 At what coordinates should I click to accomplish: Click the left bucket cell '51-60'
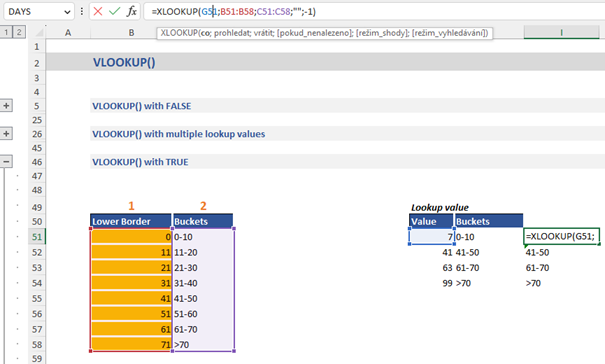pyautogui.click(x=203, y=314)
